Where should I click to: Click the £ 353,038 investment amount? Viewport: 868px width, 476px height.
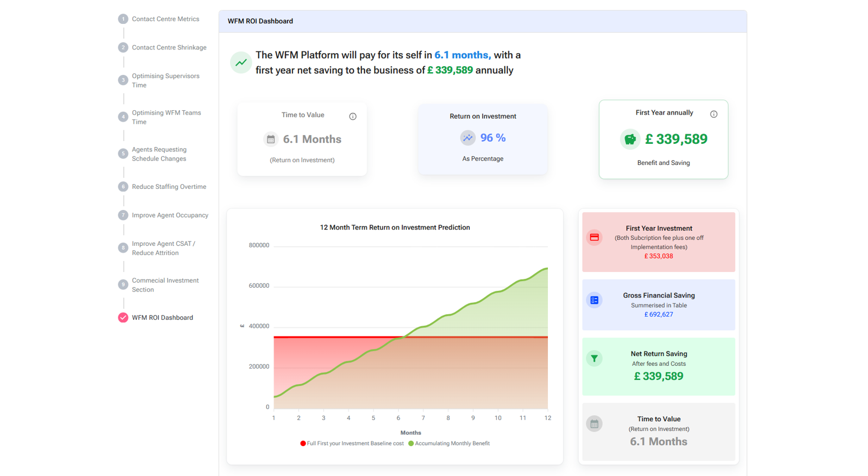click(x=659, y=256)
